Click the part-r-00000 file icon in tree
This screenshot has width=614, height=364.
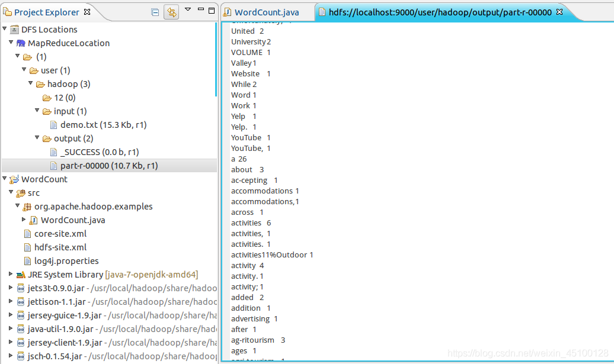[54, 166]
